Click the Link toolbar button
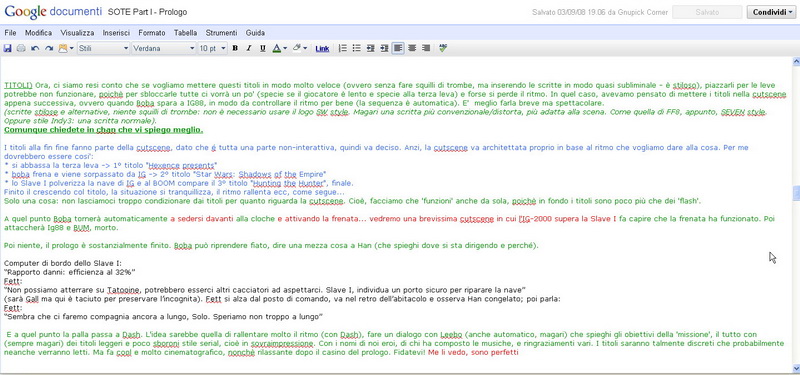Screen dimensions: 800x375 point(322,49)
